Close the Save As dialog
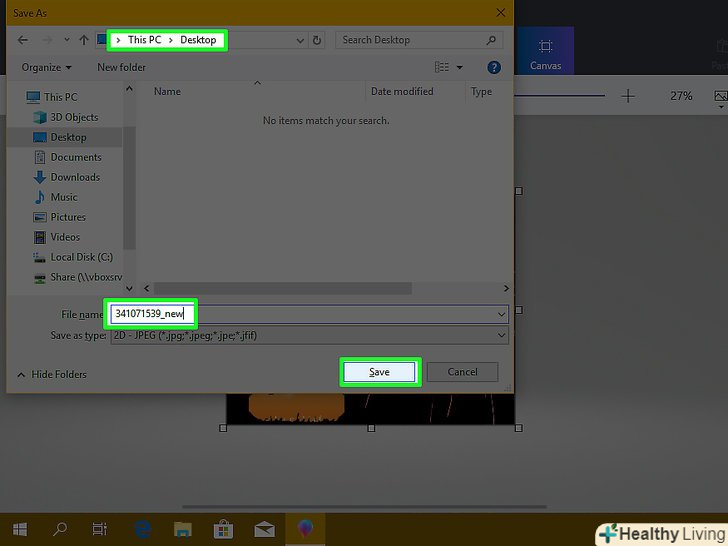 pyautogui.click(x=500, y=13)
